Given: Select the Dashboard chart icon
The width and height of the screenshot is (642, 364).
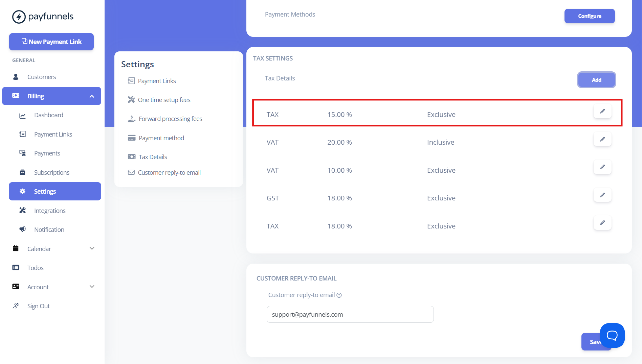Looking at the screenshot, I should [22, 116].
